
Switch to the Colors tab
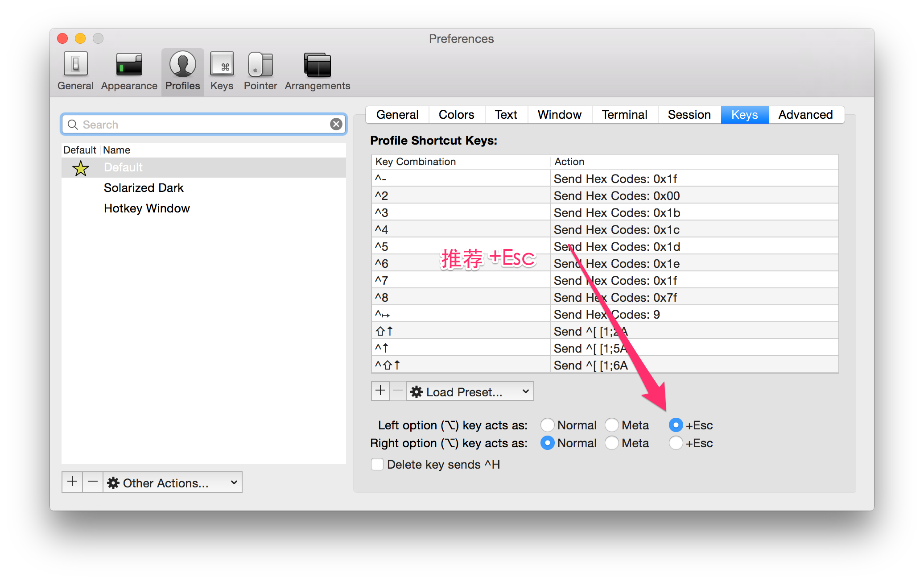(456, 115)
